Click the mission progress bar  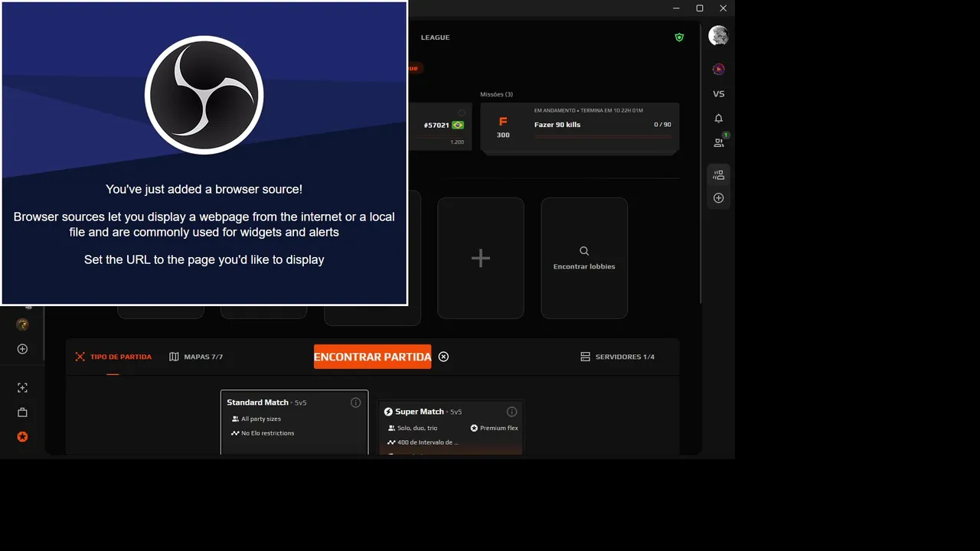click(603, 136)
